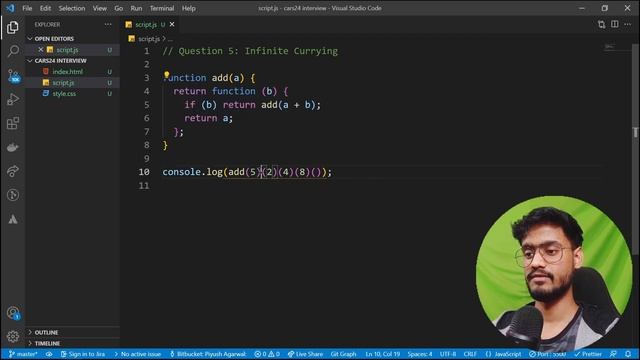Collapse the CARS24 INTERVIEW folder section

(73, 60)
